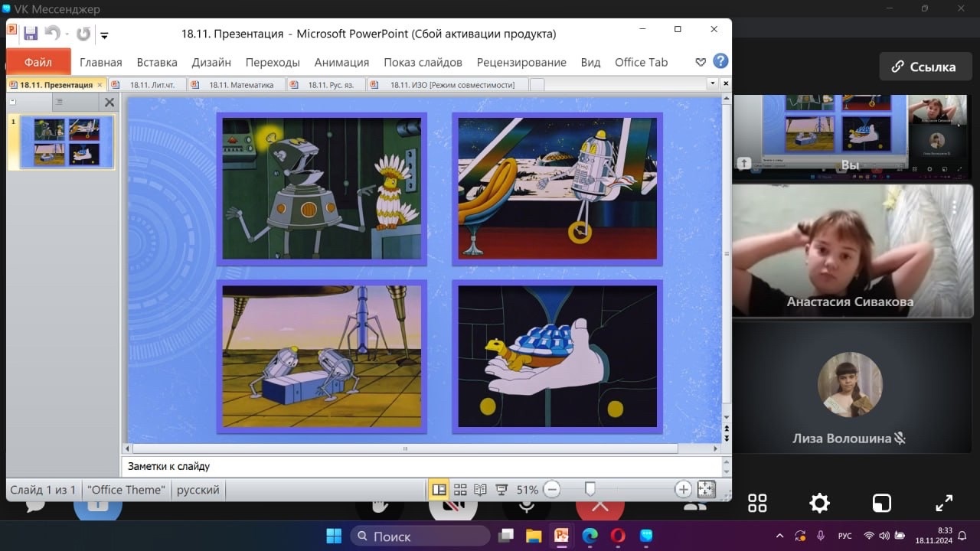This screenshot has height=551, width=980.
Task: Switch to the 18.11. Рус. яз. document tab
Action: click(x=325, y=84)
